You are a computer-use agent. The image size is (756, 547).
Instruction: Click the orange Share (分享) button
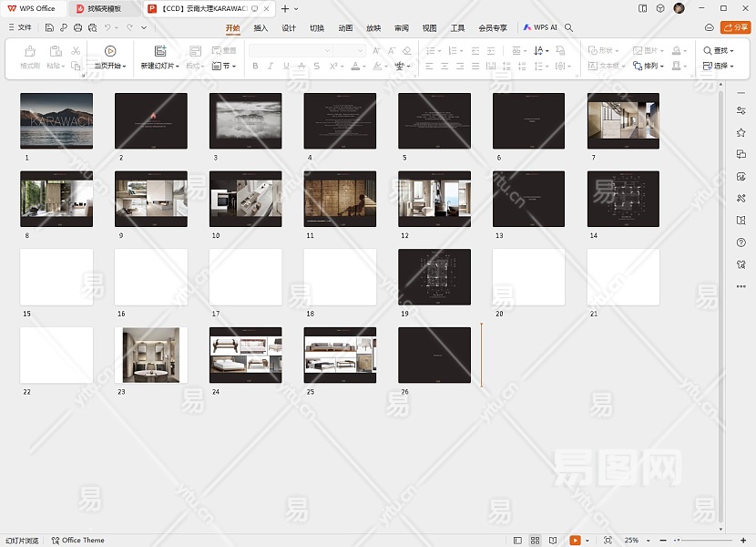click(x=736, y=28)
